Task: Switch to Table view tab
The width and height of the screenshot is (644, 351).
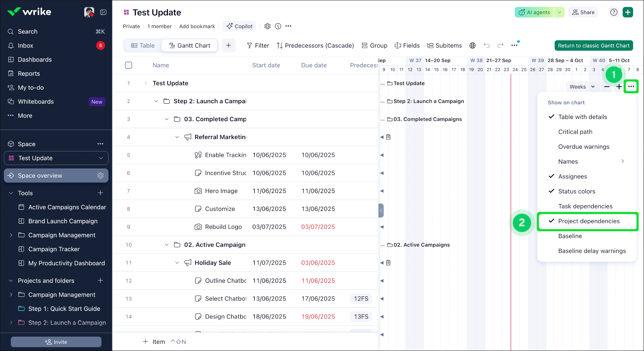Action: (143, 45)
